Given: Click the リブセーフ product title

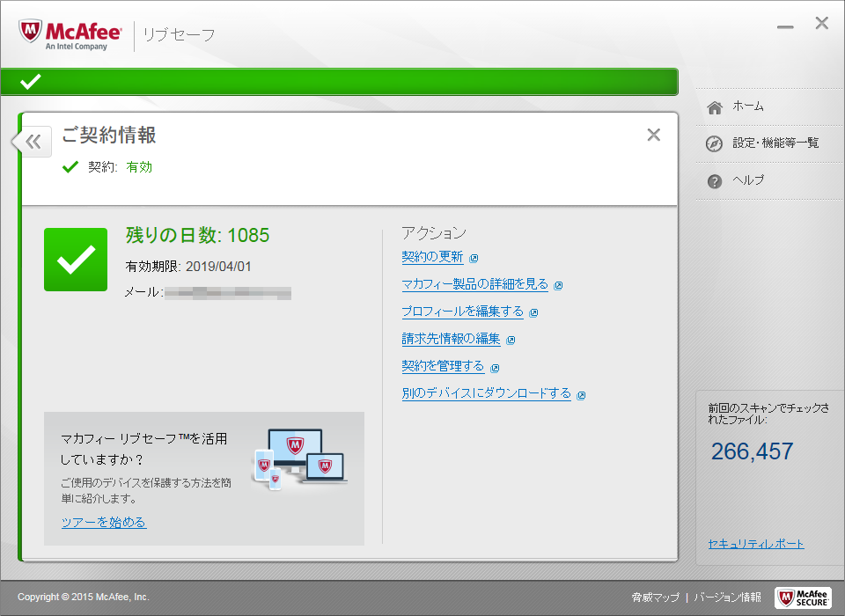Looking at the screenshot, I should [179, 35].
